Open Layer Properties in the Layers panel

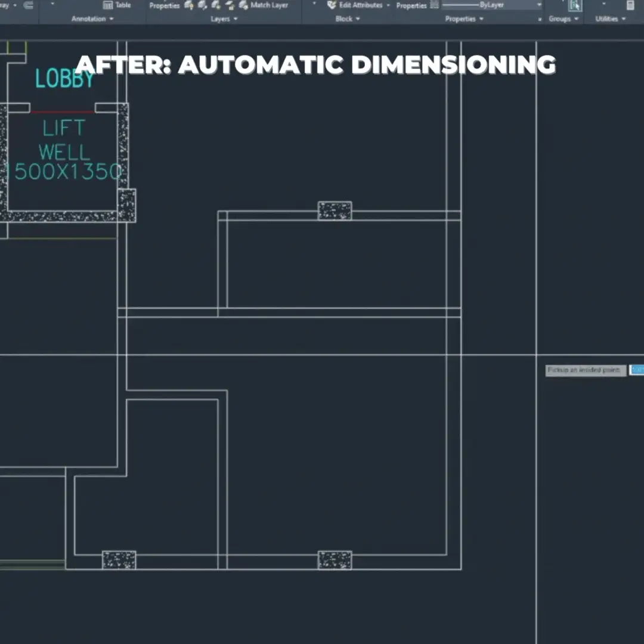[164, 5]
